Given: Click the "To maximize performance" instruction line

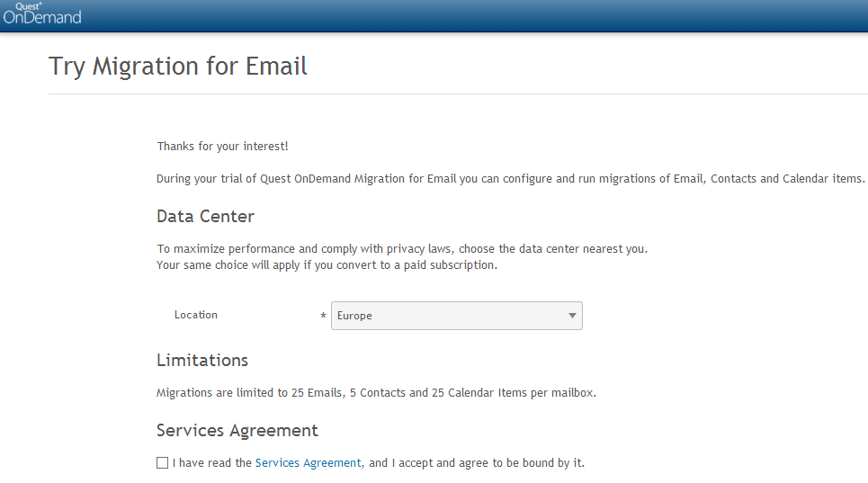Looking at the screenshot, I should pyautogui.click(x=402, y=249).
